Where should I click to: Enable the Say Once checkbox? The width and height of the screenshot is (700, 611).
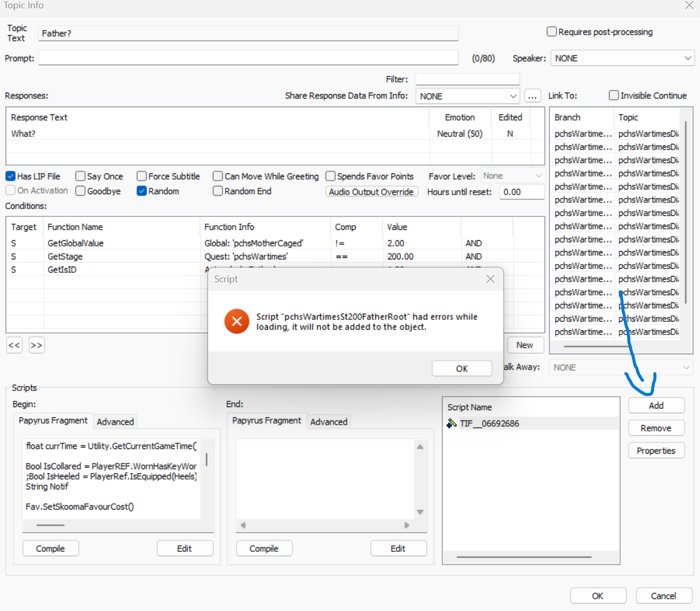tap(80, 177)
